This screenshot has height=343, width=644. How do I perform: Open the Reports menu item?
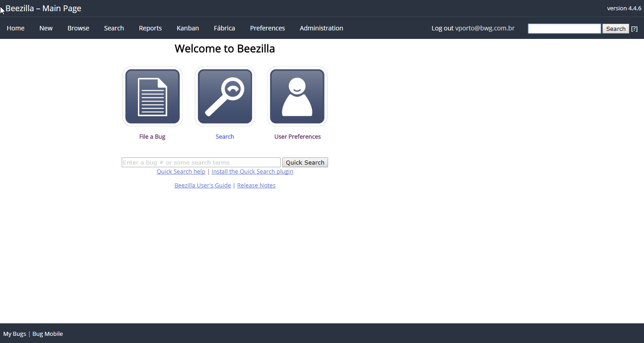(150, 28)
